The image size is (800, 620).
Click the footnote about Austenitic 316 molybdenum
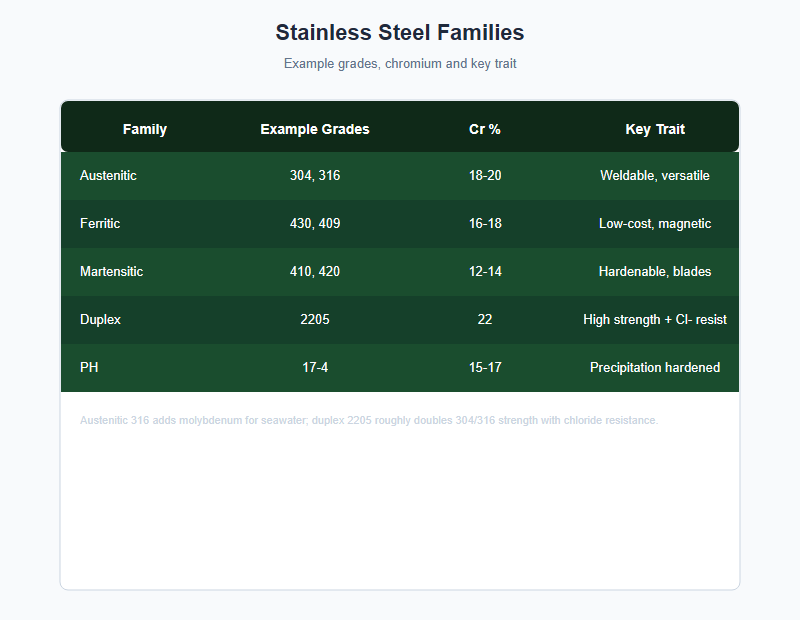pos(369,420)
